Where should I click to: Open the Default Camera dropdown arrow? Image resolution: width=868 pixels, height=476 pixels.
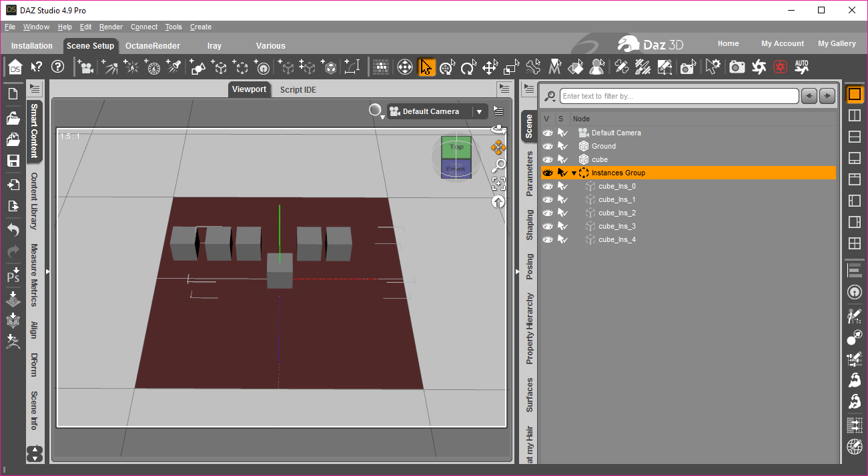479,112
